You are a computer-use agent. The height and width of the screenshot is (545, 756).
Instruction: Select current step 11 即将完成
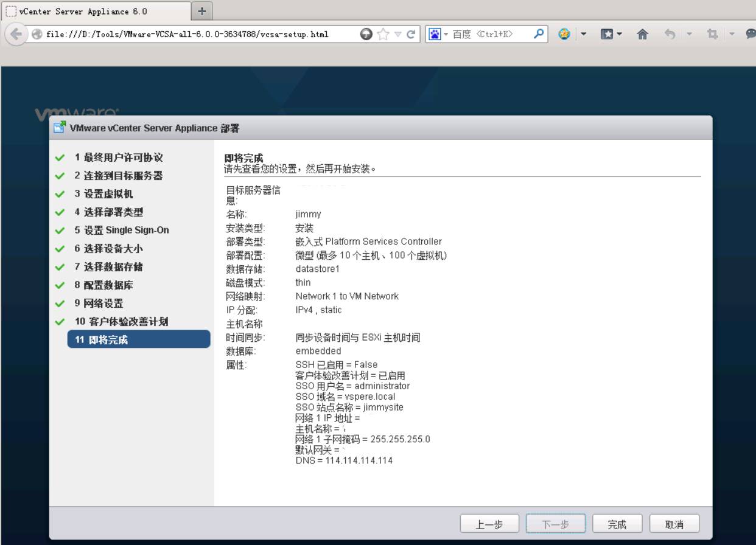[x=139, y=339]
